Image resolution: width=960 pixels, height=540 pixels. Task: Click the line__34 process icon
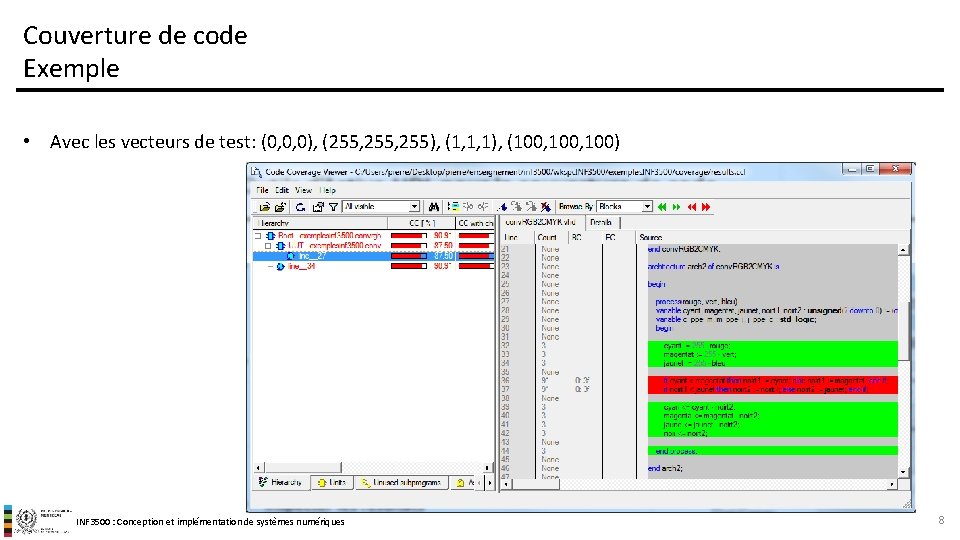280,266
